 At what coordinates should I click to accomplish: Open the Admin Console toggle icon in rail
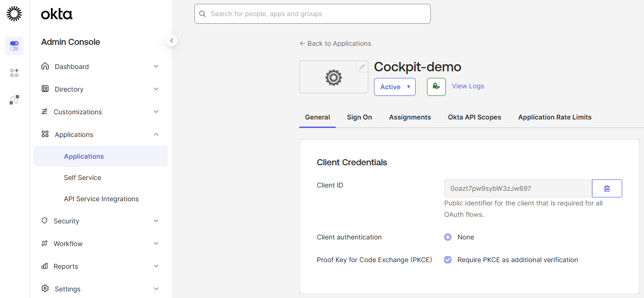point(14,46)
